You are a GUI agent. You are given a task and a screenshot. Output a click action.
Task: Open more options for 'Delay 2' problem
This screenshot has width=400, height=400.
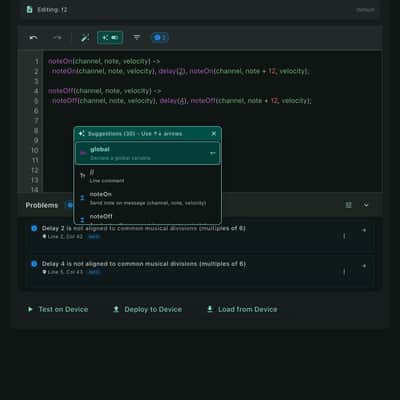tap(344, 236)
